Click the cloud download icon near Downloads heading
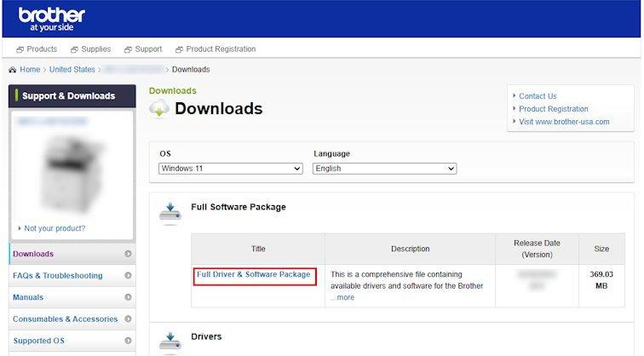The image size is (644, 356). pyautogui.click(x=159, y=108)
